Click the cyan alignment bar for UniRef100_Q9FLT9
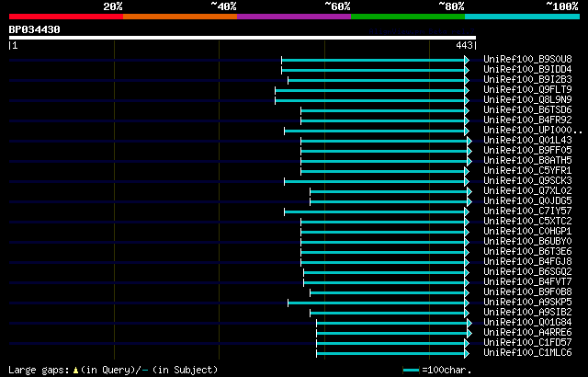Viewport: 588px width, 377px height. [x=372, y=90]
